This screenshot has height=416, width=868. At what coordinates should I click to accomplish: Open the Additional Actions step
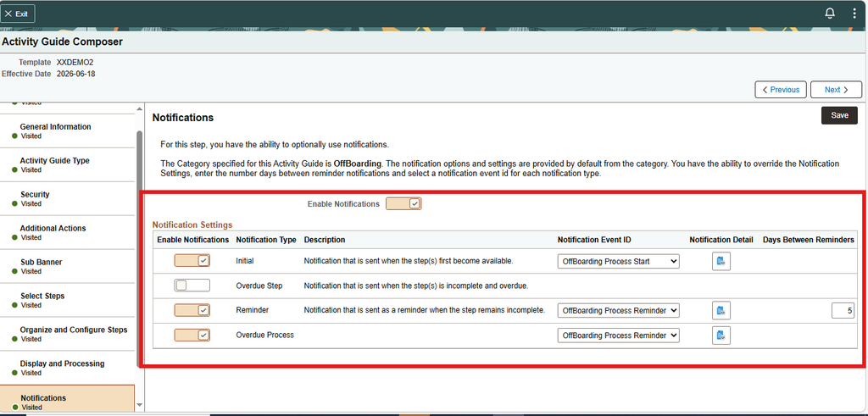pos(67,232)
